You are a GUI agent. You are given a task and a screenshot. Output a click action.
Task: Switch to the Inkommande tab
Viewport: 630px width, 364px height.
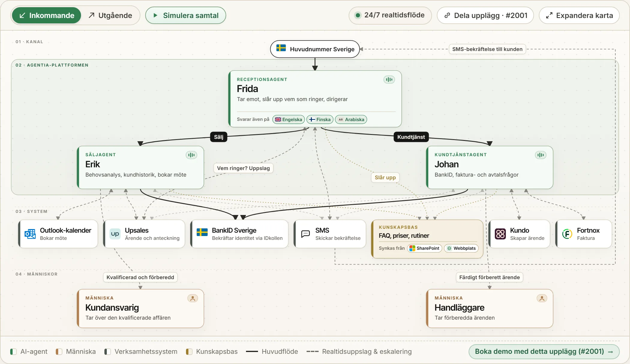(46, 15)
